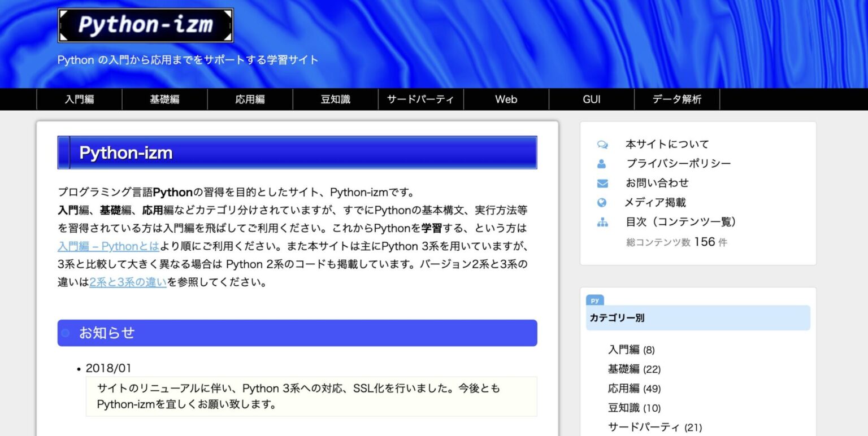Click the globe icon next to メディア掲載

(602, 202)
